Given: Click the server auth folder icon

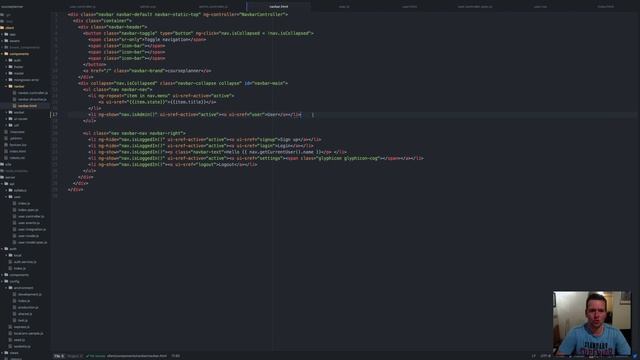Looking at the screenshot, I should pos(6,249).
